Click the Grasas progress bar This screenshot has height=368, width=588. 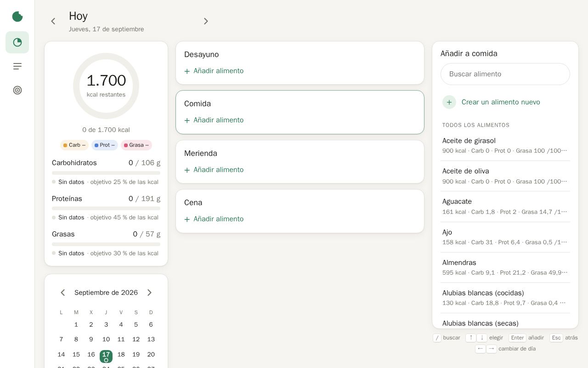(x=106, y=244)
